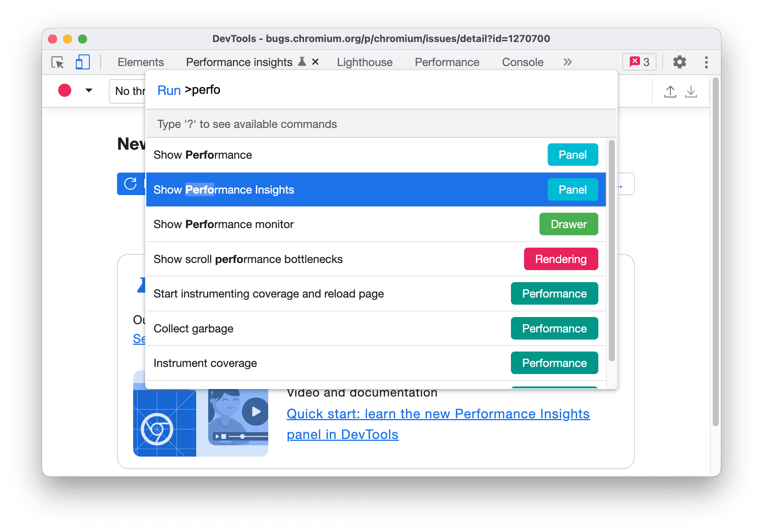Click the Performance Insights panel close button
Screen dimensions: 763x532
pyautogui.click(x=315, y=62)
